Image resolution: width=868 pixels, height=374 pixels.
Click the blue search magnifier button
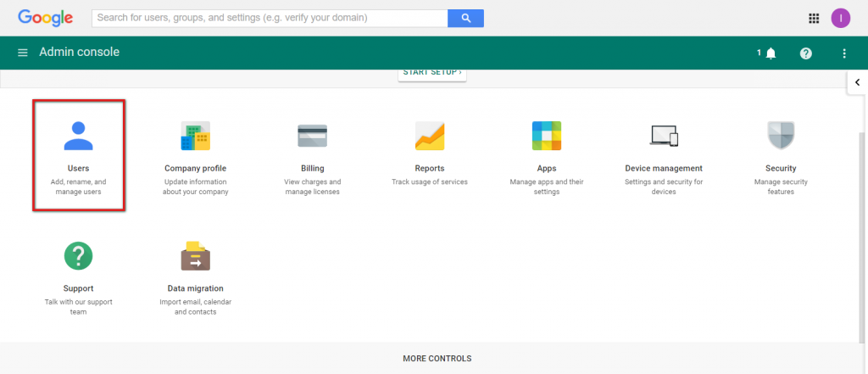(x=465, y=18)
